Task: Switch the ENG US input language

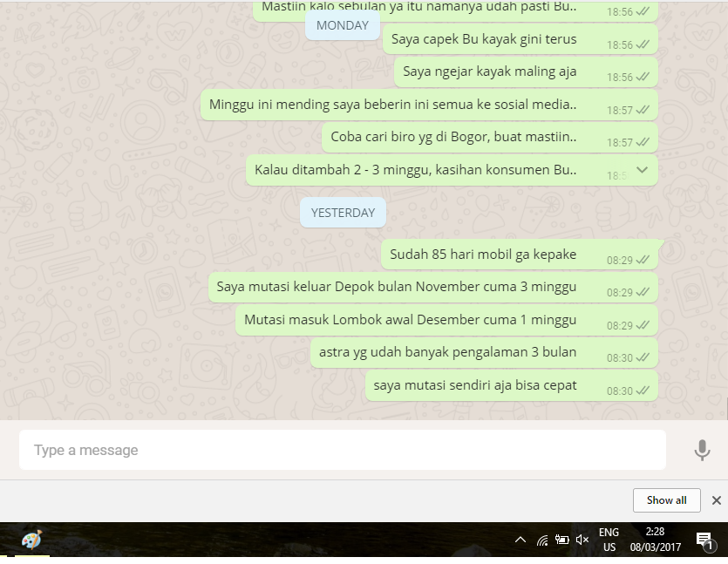Action: pos(609,540)
